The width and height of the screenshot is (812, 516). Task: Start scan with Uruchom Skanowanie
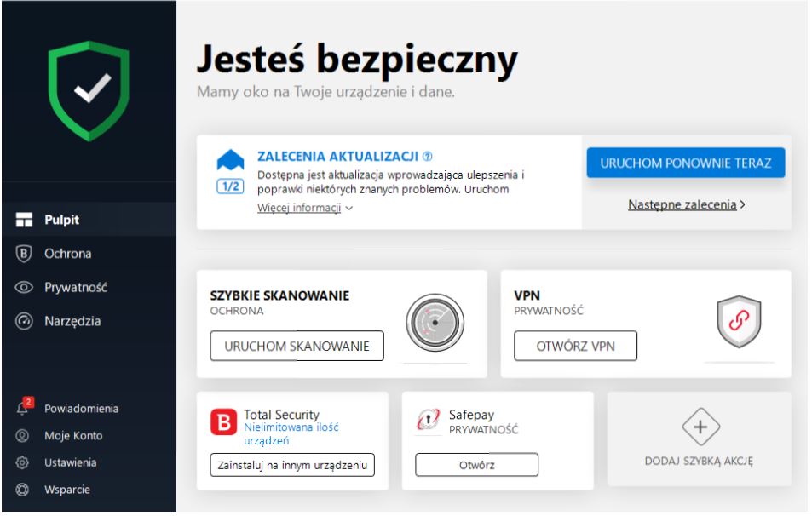pos(296,347)
